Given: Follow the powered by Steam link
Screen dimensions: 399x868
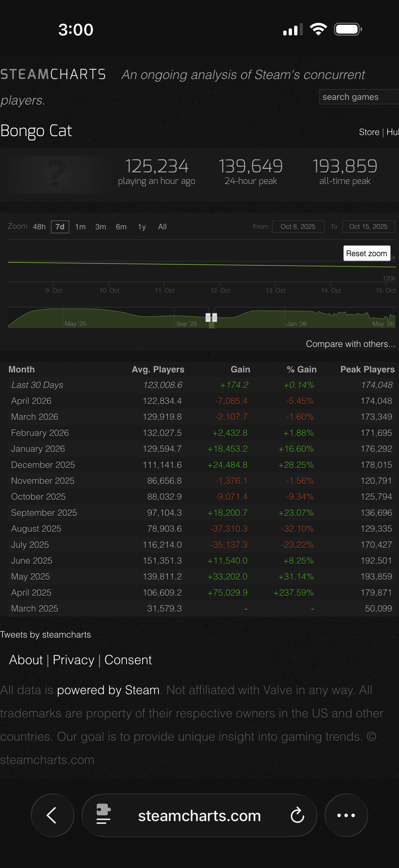Looking at the screenshot, I should (108, 690).
